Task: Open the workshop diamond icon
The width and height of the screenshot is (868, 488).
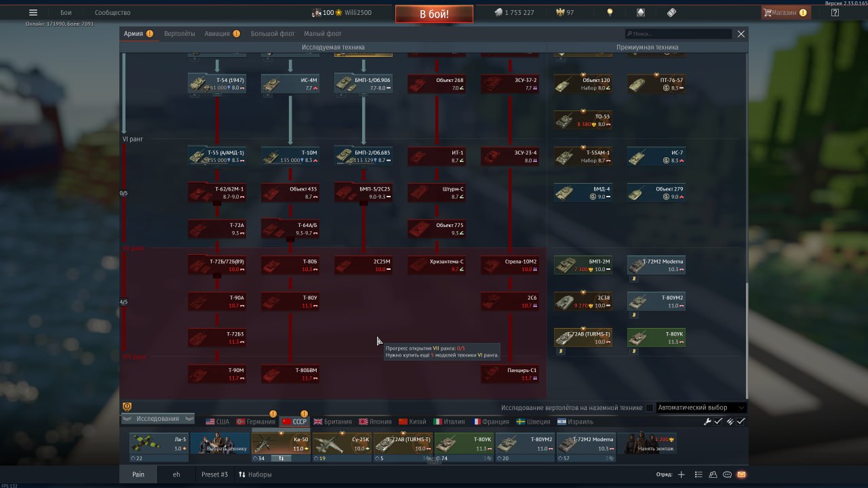Action: point(640,12)
